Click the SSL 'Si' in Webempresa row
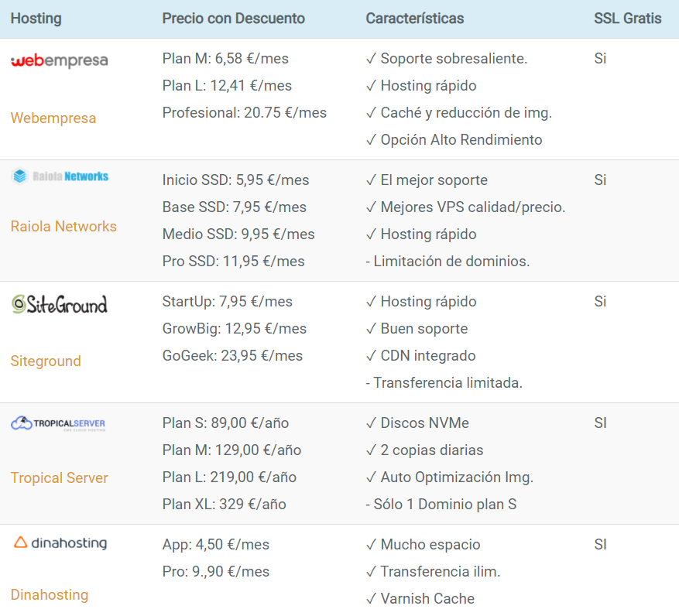Screen dimensions: 679x616 point(600,59)
